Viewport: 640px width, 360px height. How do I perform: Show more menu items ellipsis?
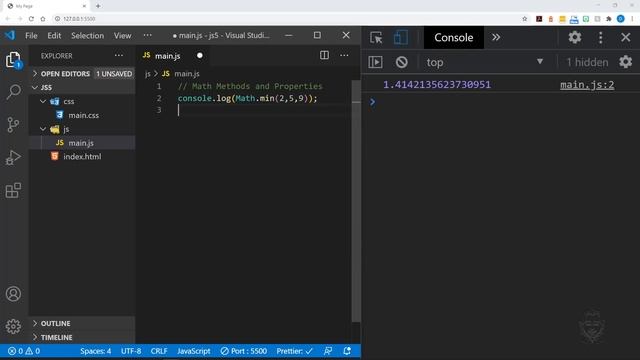tap(148, 36)
